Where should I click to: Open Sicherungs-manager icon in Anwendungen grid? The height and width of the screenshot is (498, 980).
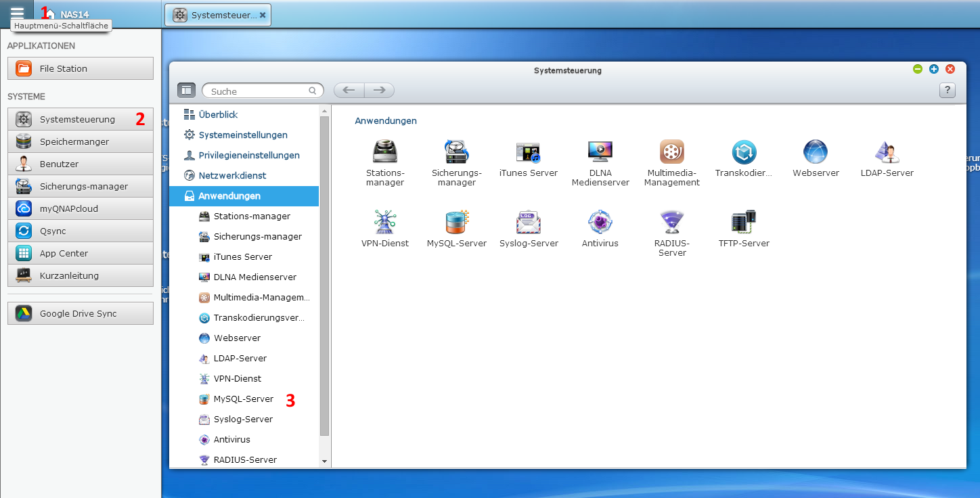[x=457, y=152]
